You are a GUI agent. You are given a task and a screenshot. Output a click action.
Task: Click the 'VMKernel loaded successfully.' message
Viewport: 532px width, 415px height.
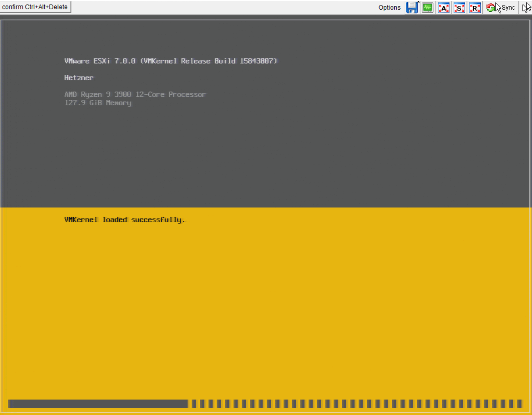(x=125, y=220)
